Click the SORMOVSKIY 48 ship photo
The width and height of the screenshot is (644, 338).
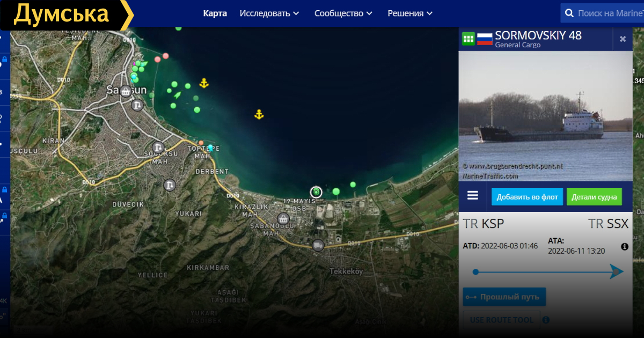pyautogui.click(x=546, y=116)
